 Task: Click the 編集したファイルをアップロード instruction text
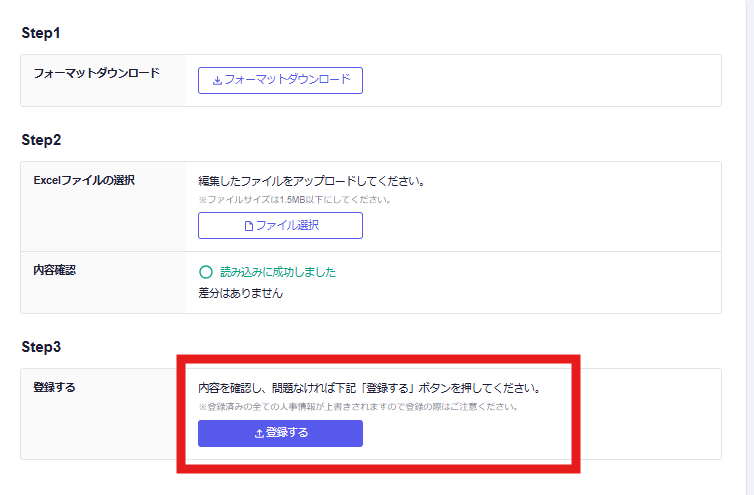point(312,182)
